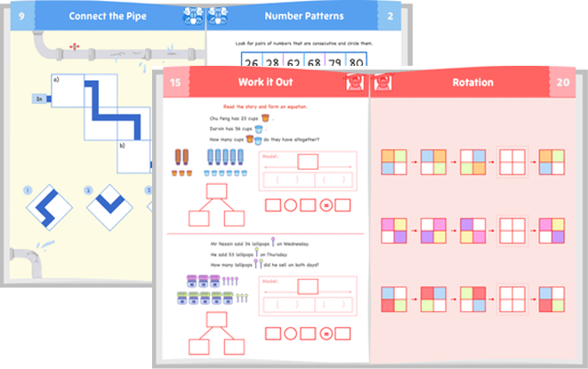
Task: Click the top Model answer box in first problem
Action: point(308,162)
